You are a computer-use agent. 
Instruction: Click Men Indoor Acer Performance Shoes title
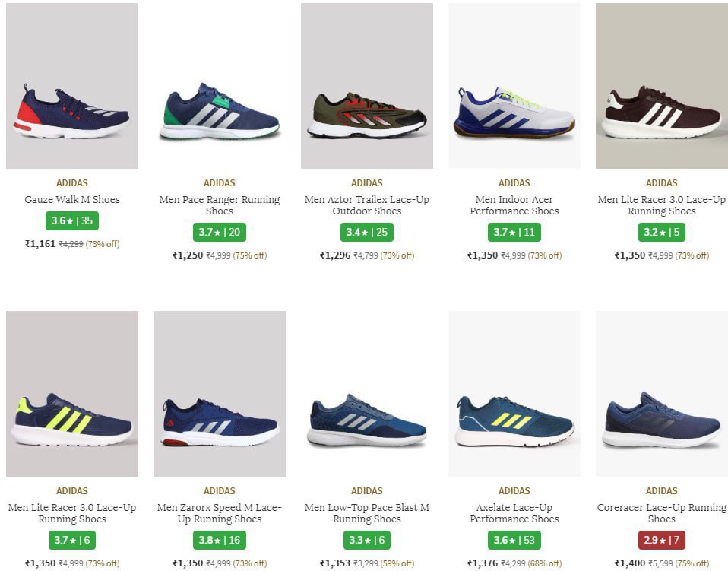pyautogui.click(x=514, y=205)
